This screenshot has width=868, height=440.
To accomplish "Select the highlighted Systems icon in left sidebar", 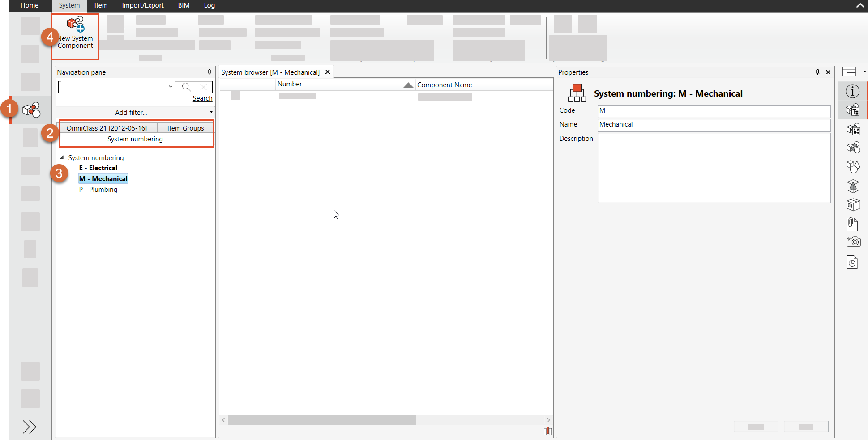I will click(x=30, y=110).
